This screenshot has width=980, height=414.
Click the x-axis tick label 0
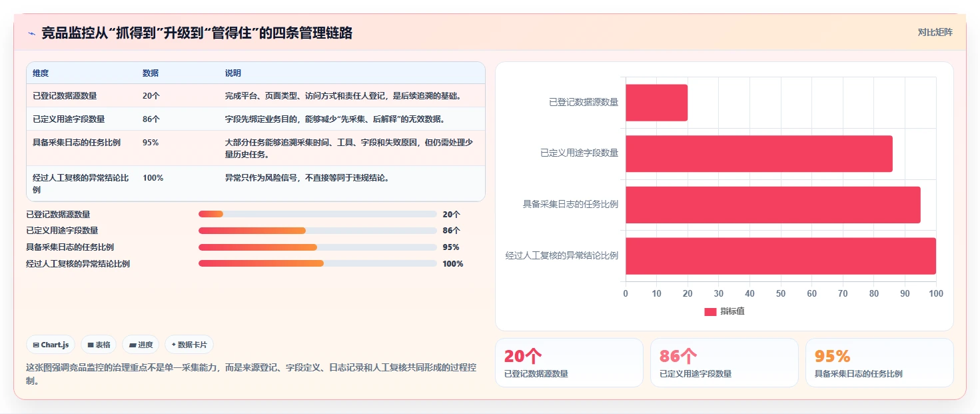(x=625, y=293)
